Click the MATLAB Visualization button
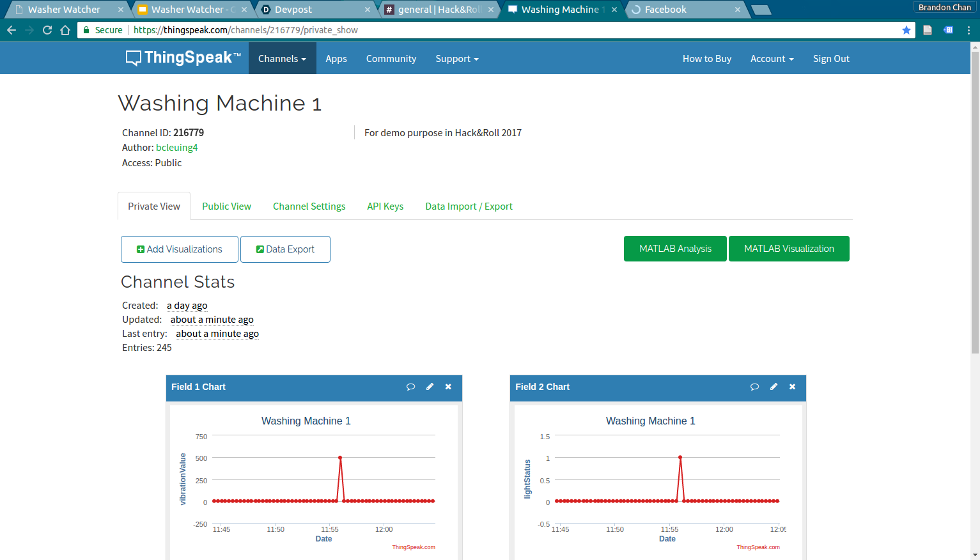 (x=789, y=249)
